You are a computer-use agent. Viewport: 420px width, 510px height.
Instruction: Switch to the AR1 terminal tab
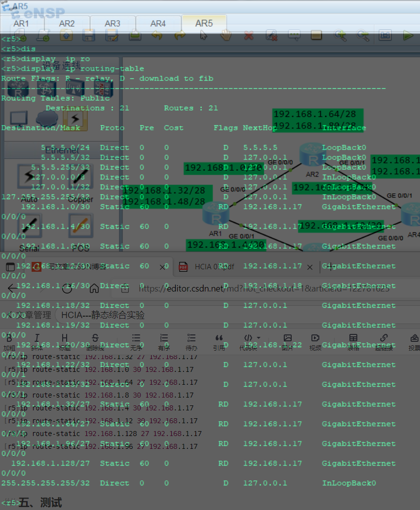coord(22,23)
